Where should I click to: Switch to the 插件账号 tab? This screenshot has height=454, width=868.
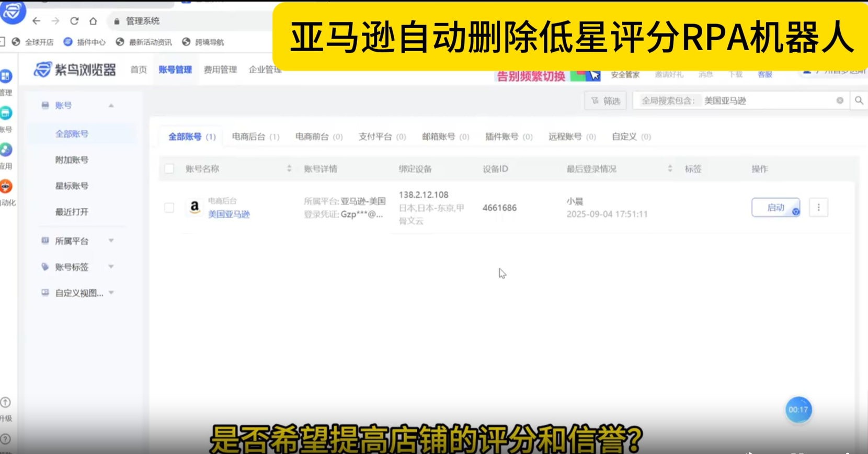click(509, 137)
